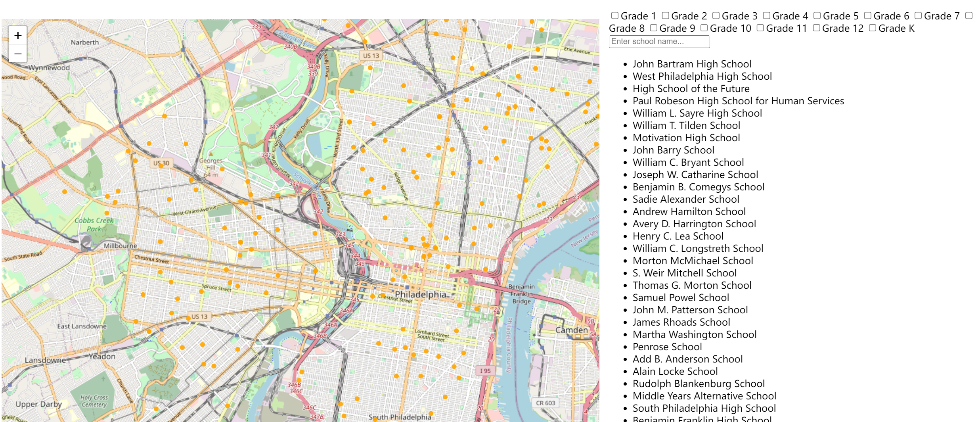This screenshot has width=980, height=422.
Task: Choose S. Weir Mitchell School
Action: click(685, 273)
